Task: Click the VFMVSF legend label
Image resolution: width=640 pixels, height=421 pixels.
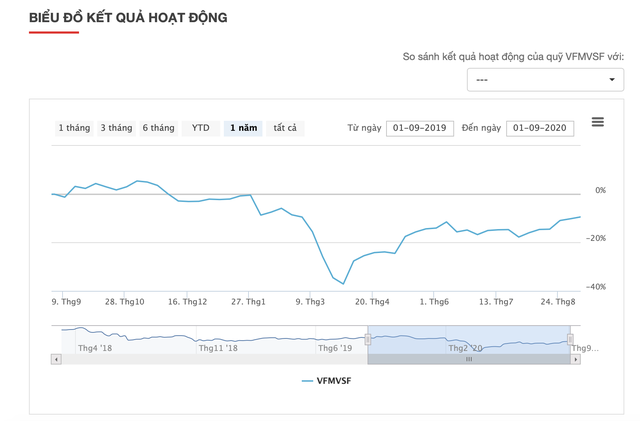Action: (x=334, y=381)
